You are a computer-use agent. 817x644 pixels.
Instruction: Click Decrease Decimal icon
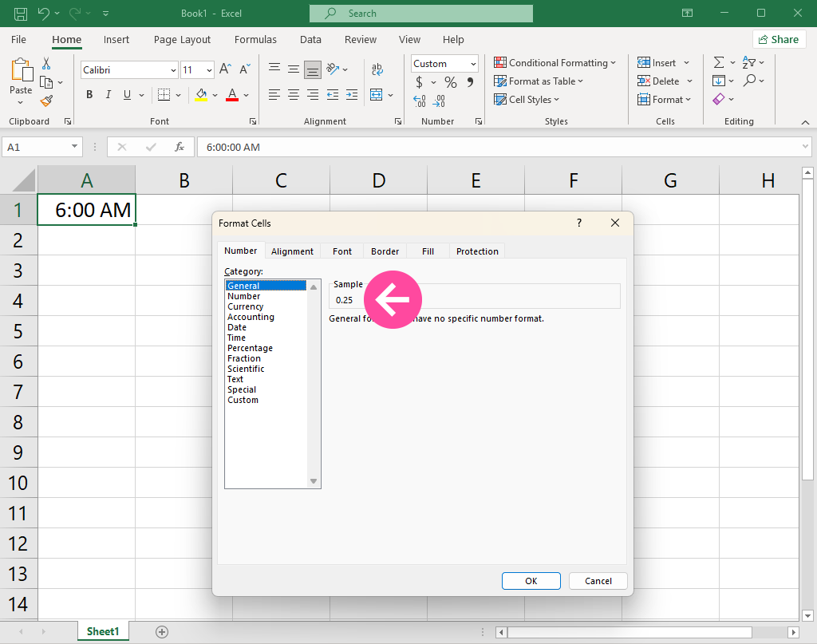click(440, 101)
